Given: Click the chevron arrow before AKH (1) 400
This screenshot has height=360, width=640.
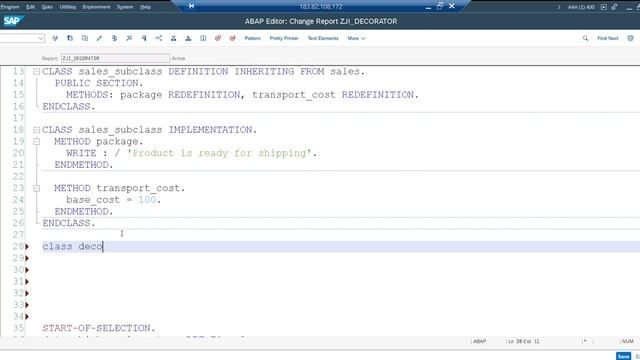Looking at the screenshot, I should [559, 7].
